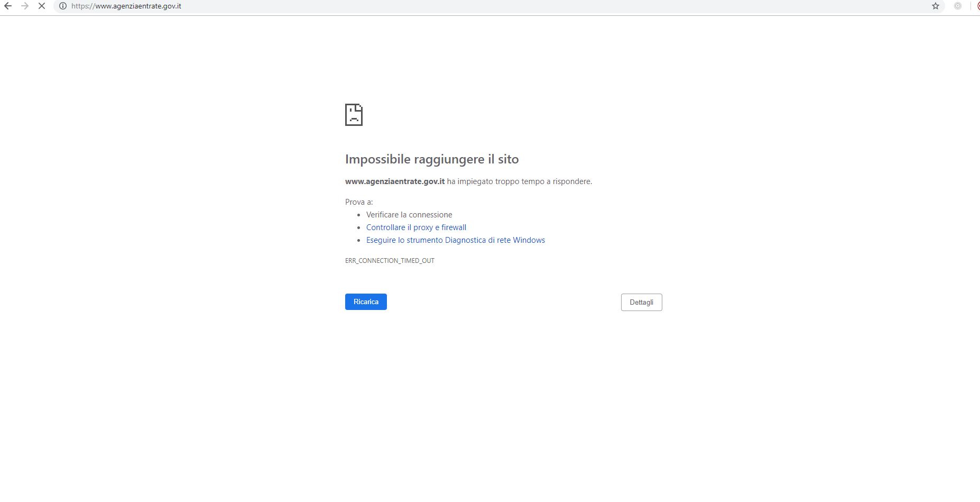The width and height of the screenshot is (980, 502).
Task: Click the gray circular extension icon
Action: (x=958, y=6)
